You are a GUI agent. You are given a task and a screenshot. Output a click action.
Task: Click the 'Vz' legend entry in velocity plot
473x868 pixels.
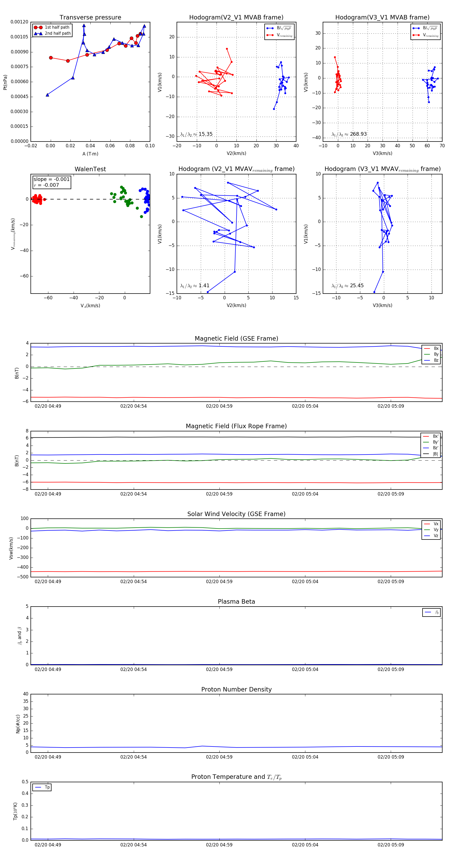[431, 536]
